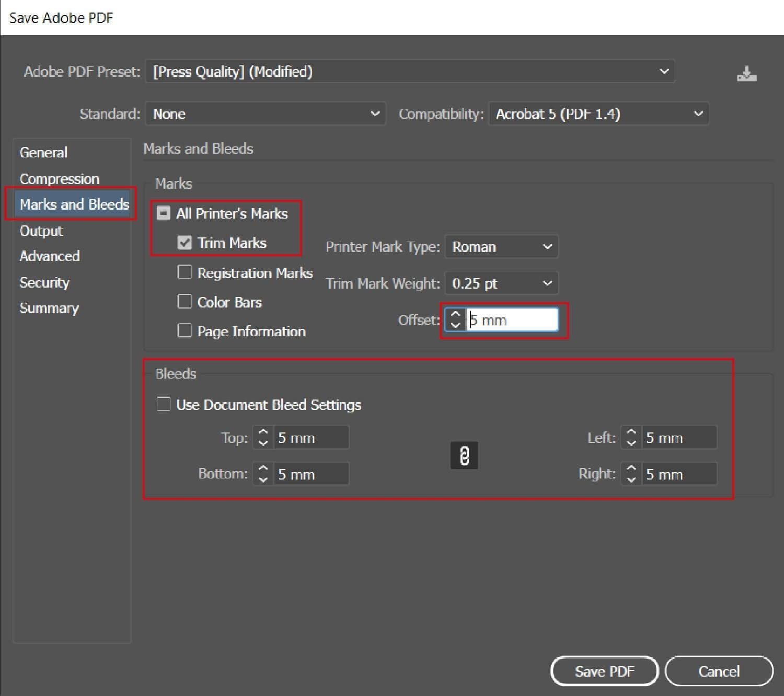Click the save preset download icon

(747, 74)
